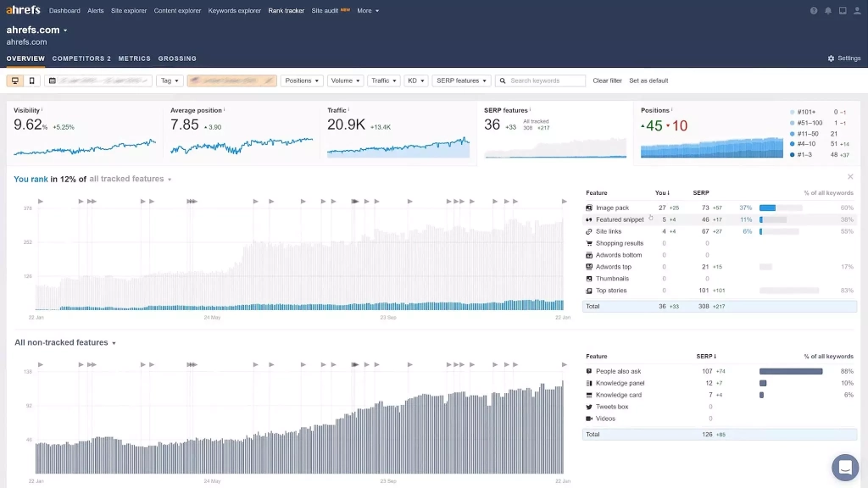
Task: Open the calendar date range picker
Action: click(98, 80)
